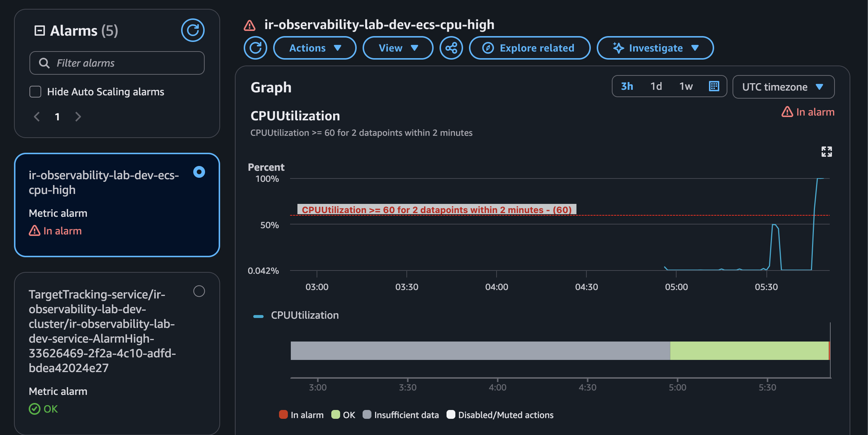Open the UTC timezone dropdown
Screen dimensions: 868x435
[x=783, y=87]
